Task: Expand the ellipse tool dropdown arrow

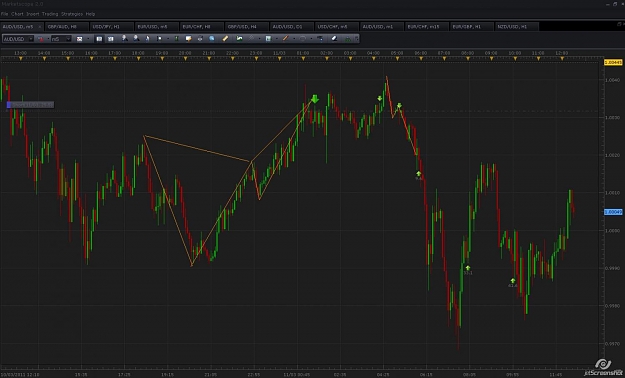Action: (311, 39)
